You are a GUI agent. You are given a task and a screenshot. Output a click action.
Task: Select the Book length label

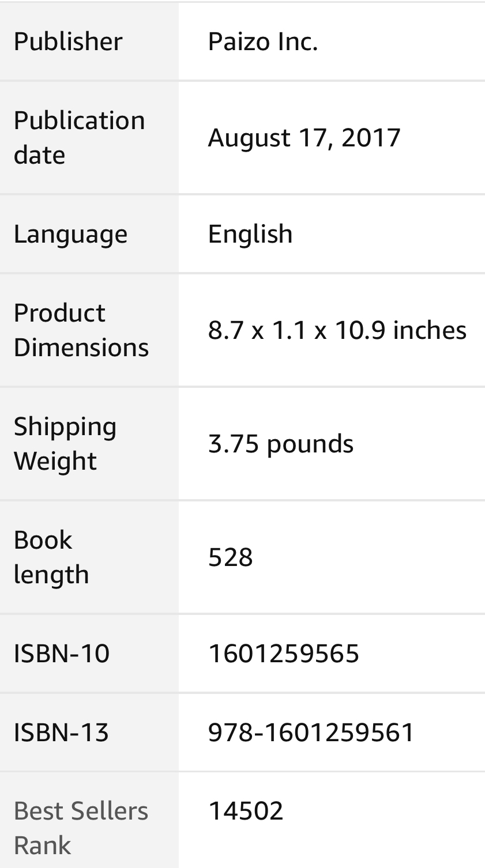pos(51,557)
